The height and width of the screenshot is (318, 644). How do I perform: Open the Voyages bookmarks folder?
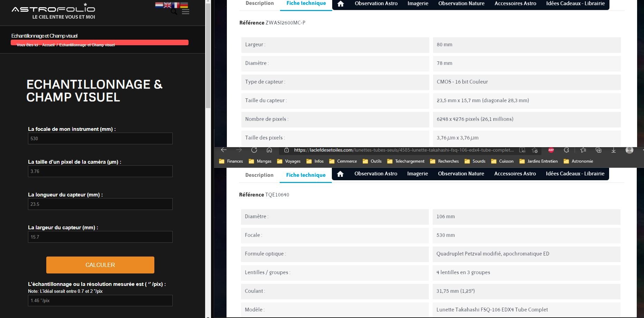tap(289, 161)
